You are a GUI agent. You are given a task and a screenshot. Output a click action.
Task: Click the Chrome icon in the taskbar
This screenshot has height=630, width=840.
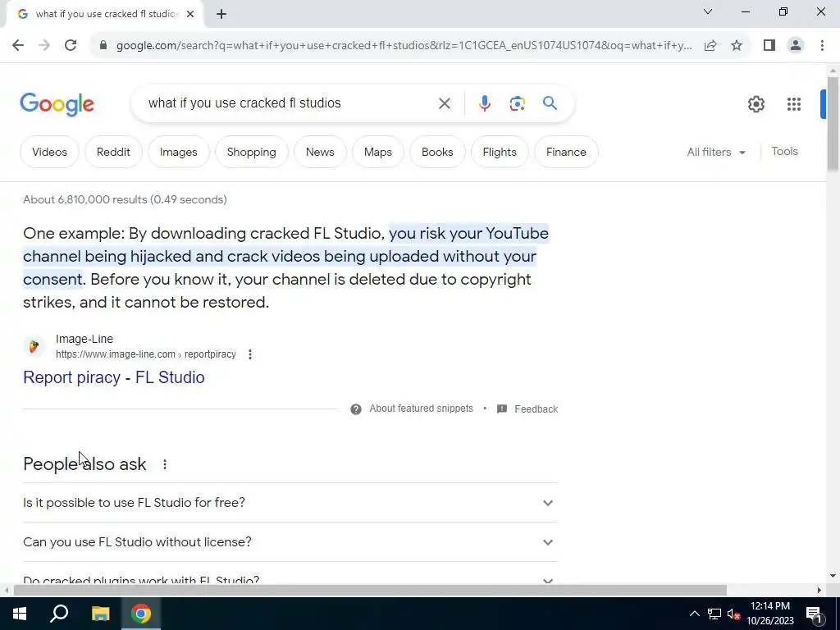point(141,614)
